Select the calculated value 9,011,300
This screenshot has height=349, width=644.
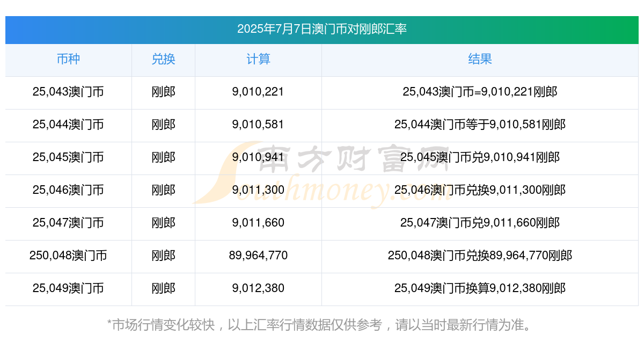(x=258, y=190)
